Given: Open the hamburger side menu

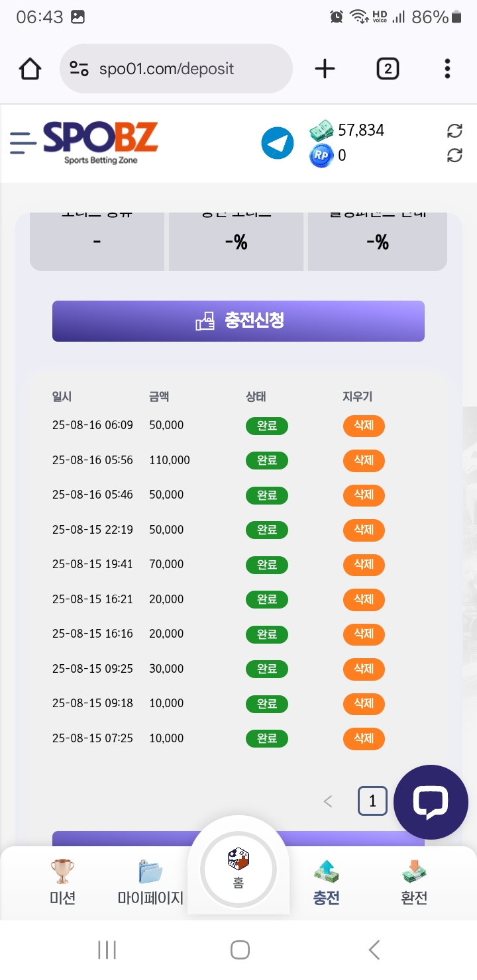Looking at the screenshot, I should click(23, 142).
